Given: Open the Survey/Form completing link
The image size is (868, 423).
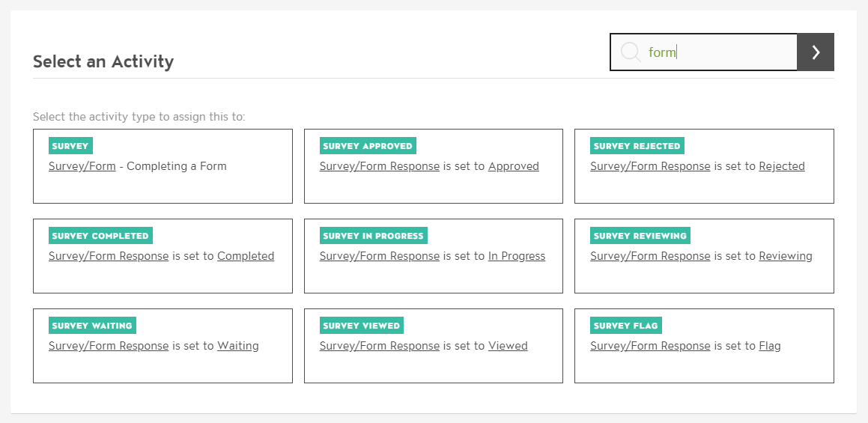Looking at the screenshot, I should click(82, 166).
